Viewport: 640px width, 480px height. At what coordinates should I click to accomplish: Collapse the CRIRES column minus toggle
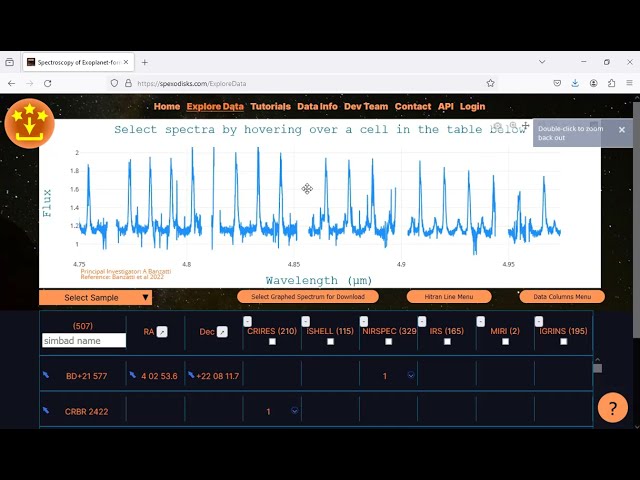pyautogui.click(x=247, y=321)
